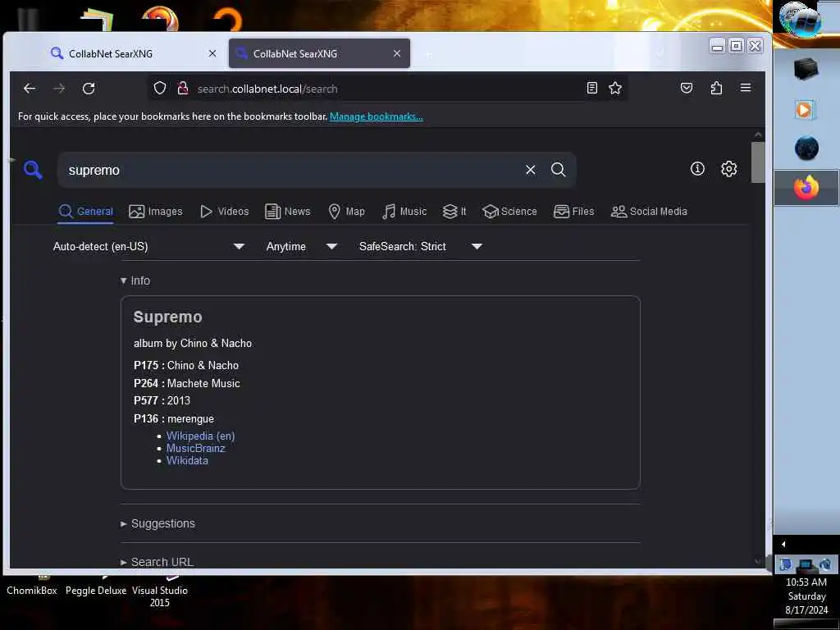Screen dimensions: 840x630
Task: Click the Manage bookmarks link
Action: [x=376, y=116]
